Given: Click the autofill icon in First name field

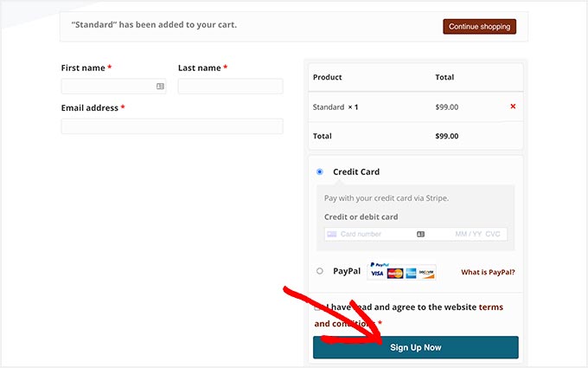Looking at the screenshot, I should 160,87.
